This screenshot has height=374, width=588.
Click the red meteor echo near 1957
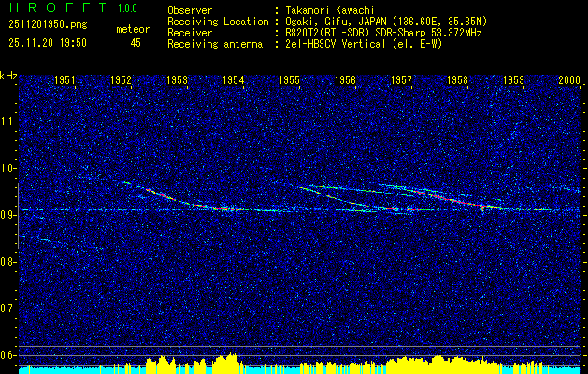(x=403, y=209)
